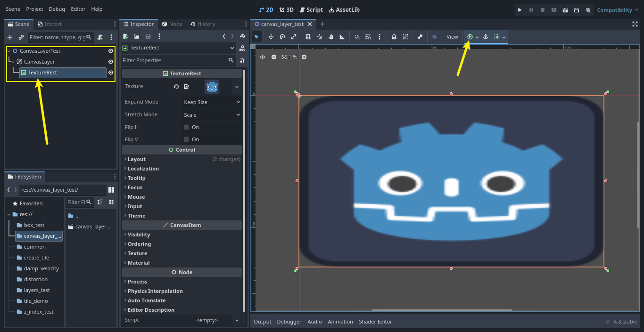Toggle distraction-free mode expand icon

click(x=635, y=24)
